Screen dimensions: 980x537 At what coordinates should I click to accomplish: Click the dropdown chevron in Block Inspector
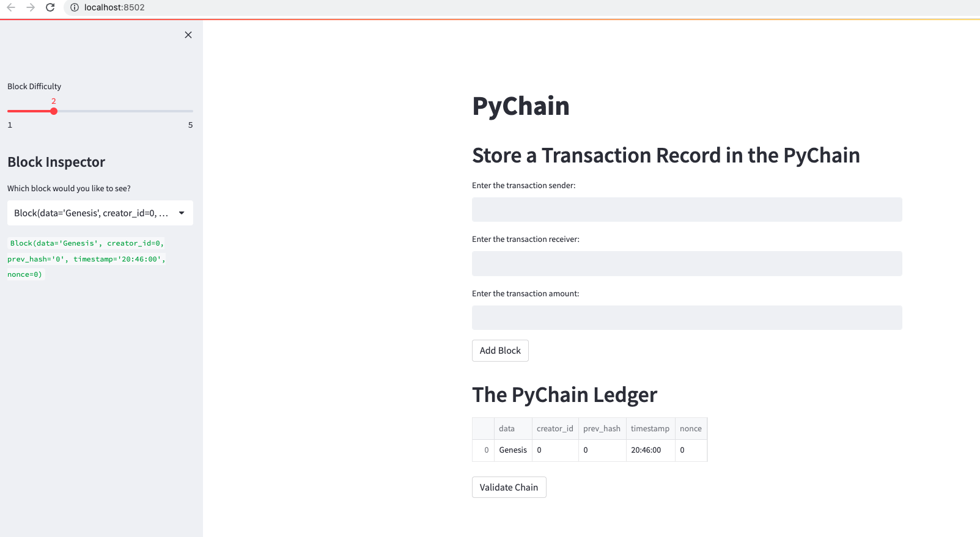pyautogui.click(x=181, y=213)
